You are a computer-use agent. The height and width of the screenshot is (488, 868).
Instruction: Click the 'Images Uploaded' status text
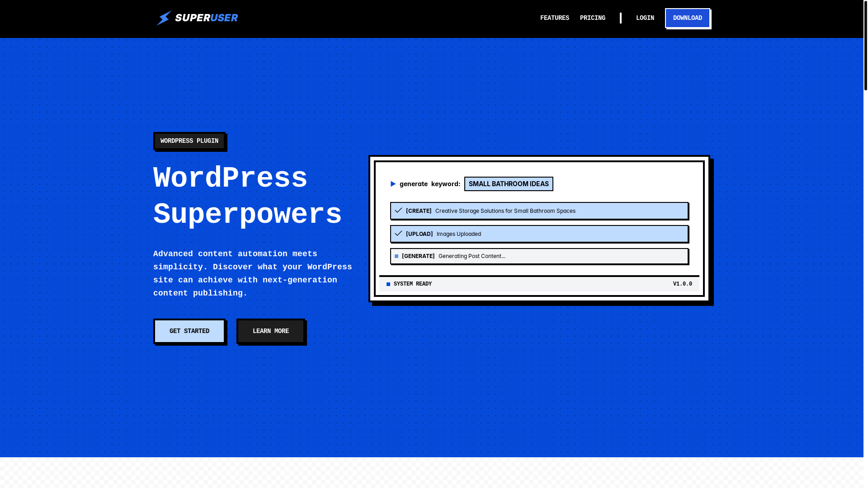459,234
